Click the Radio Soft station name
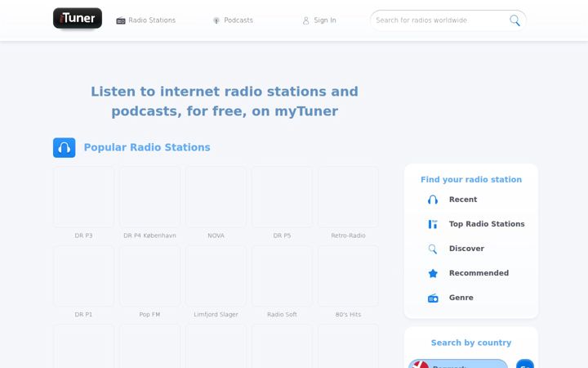Image resolution: width=588 pixels, height=368 pixels. click(x=282, y=314)
